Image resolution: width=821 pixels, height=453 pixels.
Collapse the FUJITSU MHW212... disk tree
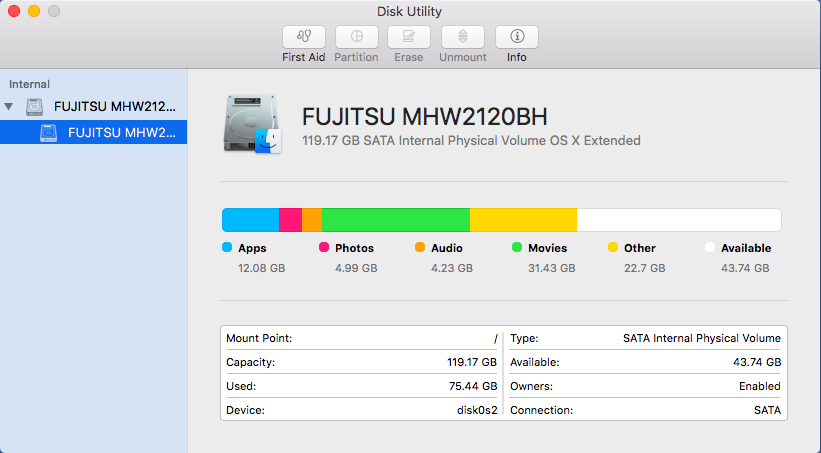(x=8, y=107)
